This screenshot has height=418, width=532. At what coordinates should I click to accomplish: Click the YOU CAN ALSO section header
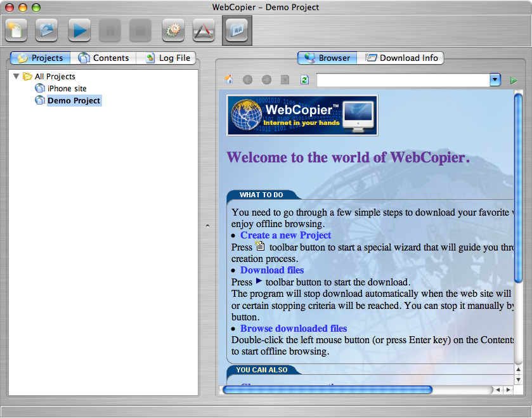point(262,370)
